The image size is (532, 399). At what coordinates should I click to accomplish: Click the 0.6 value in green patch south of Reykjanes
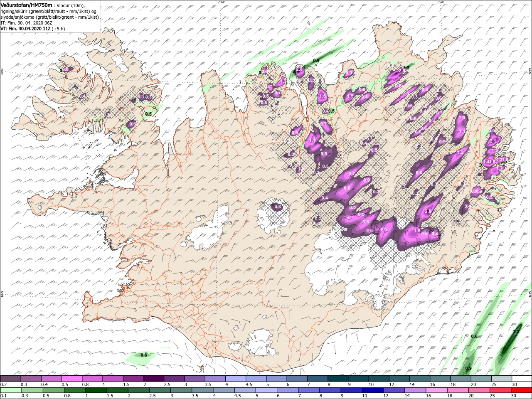point(144,355)
